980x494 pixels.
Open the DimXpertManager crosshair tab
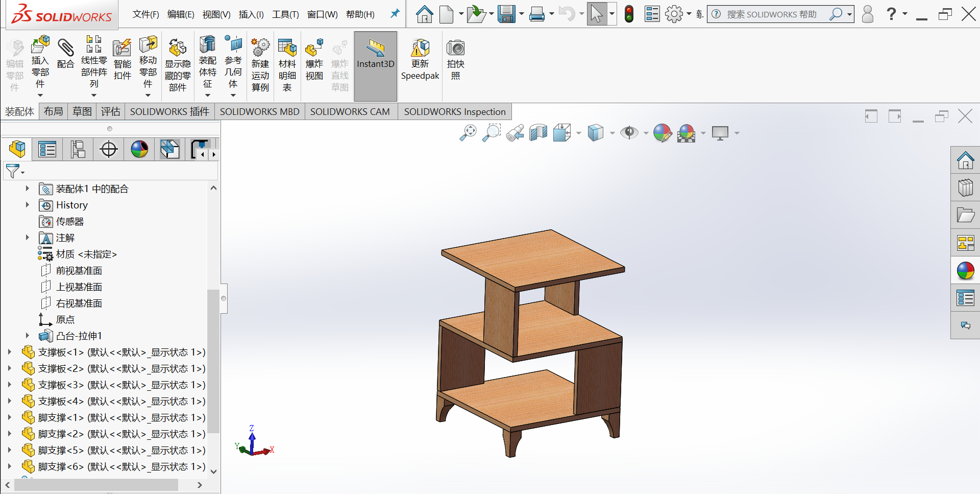[109, 149]
